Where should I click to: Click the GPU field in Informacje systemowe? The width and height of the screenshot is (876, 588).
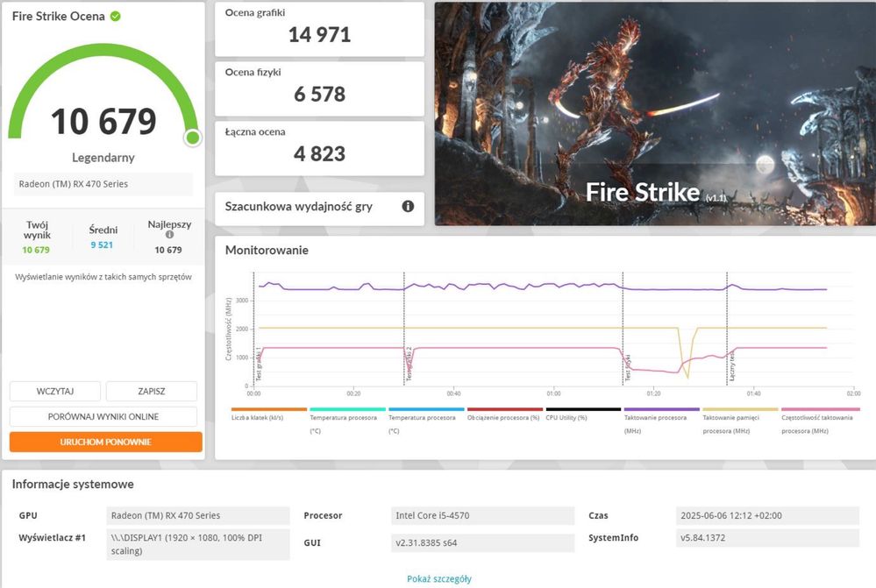click(198, 515)
